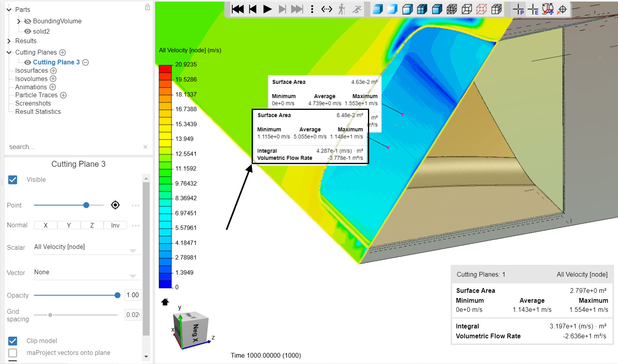Open the Scalar dropdown
The width and height of the screenshot is (618, 364).
(87, 247)
